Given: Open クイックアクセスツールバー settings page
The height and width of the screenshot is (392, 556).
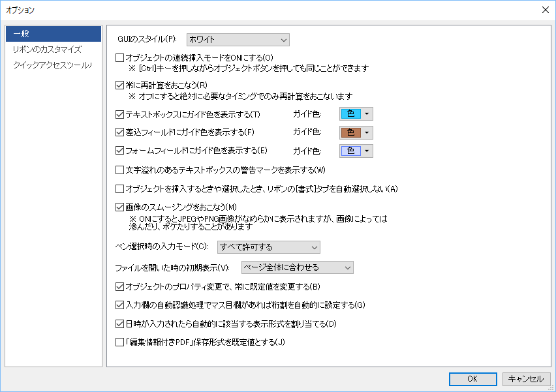Looking at the screenshot, I should tap(54, 65).
